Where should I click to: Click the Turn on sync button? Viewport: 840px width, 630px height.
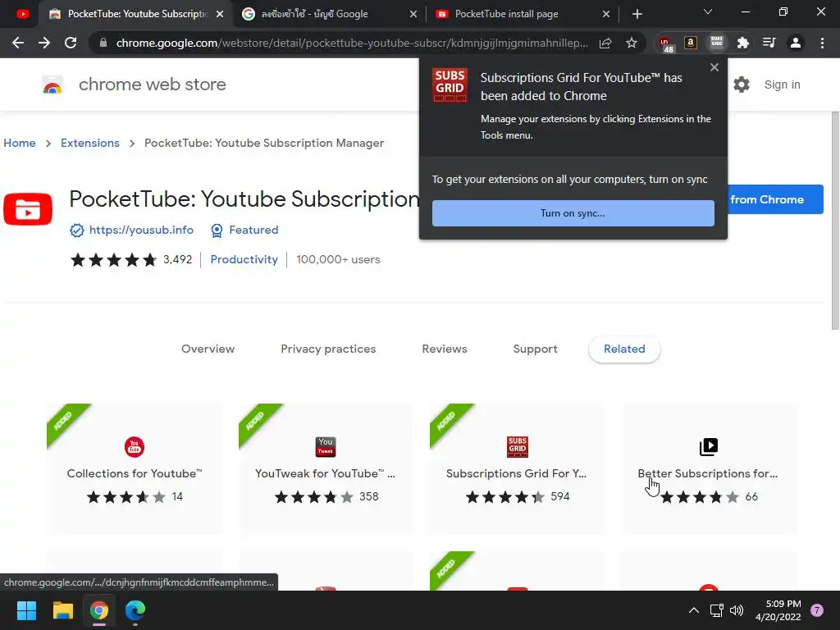(x=573, y=213)
